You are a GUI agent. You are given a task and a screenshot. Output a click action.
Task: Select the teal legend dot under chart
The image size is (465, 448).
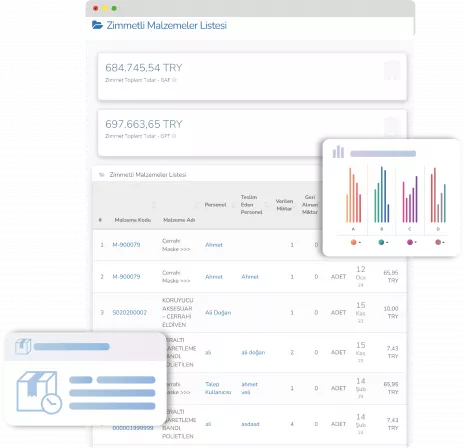click(381, 242)
